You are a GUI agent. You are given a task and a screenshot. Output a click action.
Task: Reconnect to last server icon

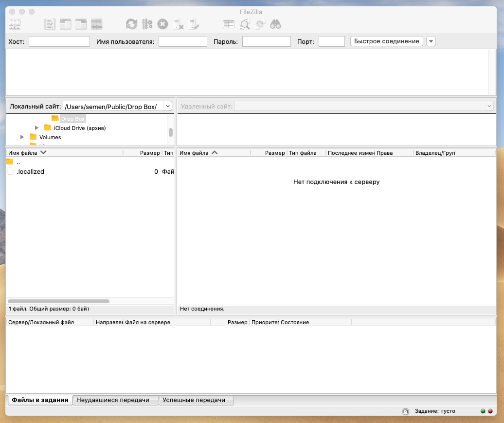click(194, 24)
